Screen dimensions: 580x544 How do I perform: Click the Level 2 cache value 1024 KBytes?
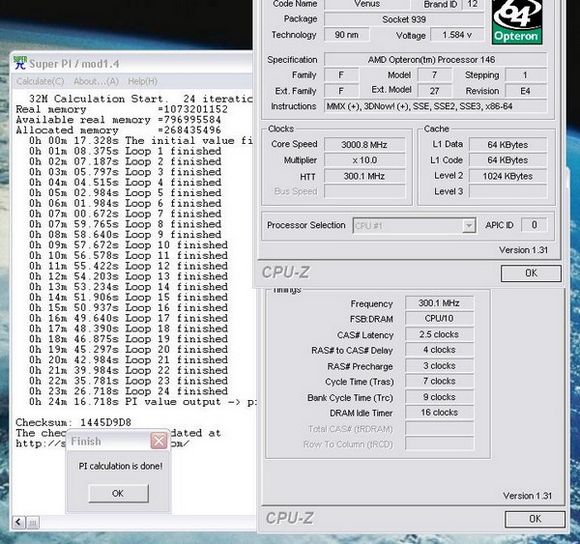(508, 176)
